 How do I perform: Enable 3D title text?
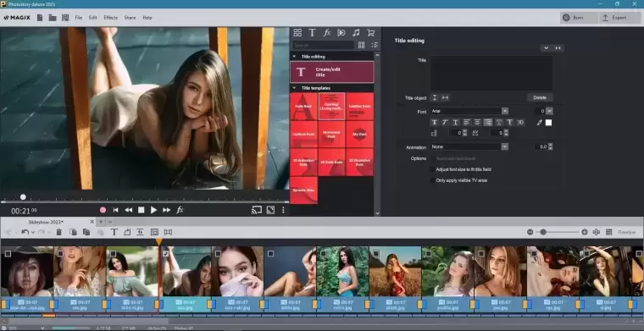[520, 122]
